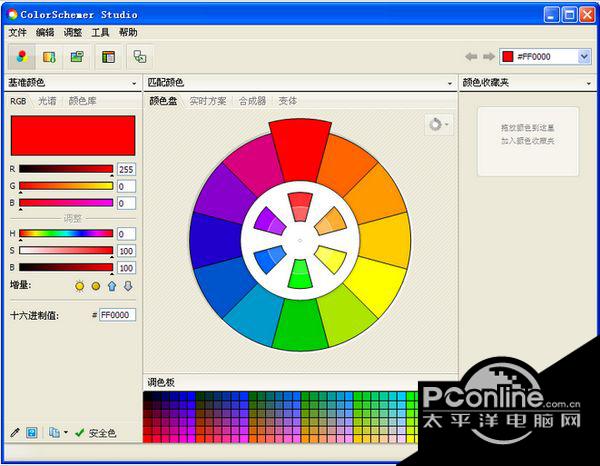
Task: Select the dark blue wedge on wheel
Action: 215,240
